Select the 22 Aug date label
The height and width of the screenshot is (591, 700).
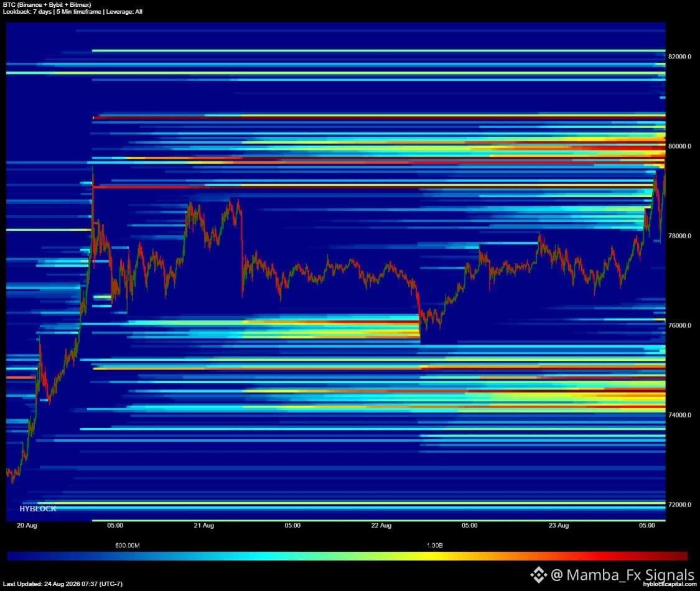(x=381, y=526)
